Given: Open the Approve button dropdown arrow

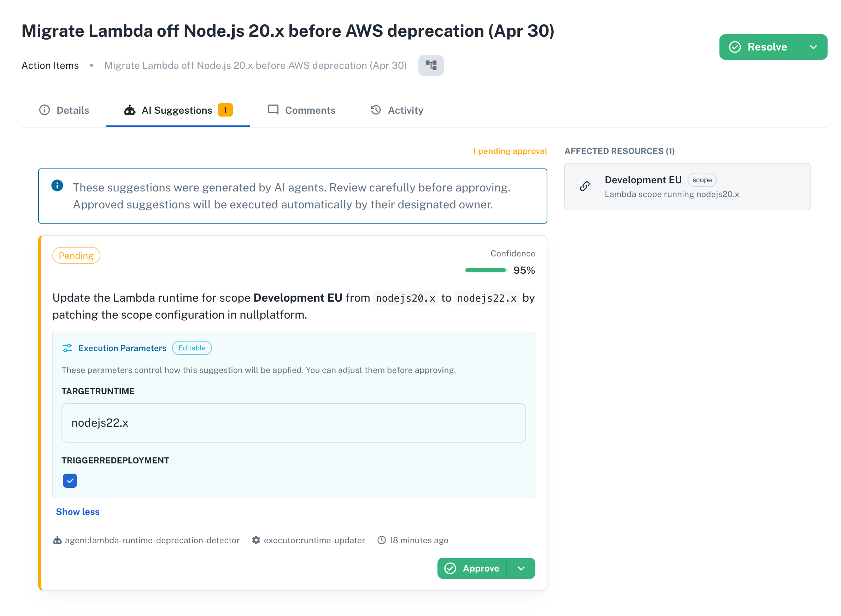Looking at the screenshot, I should pyautogui.click(x=521, y=568).
